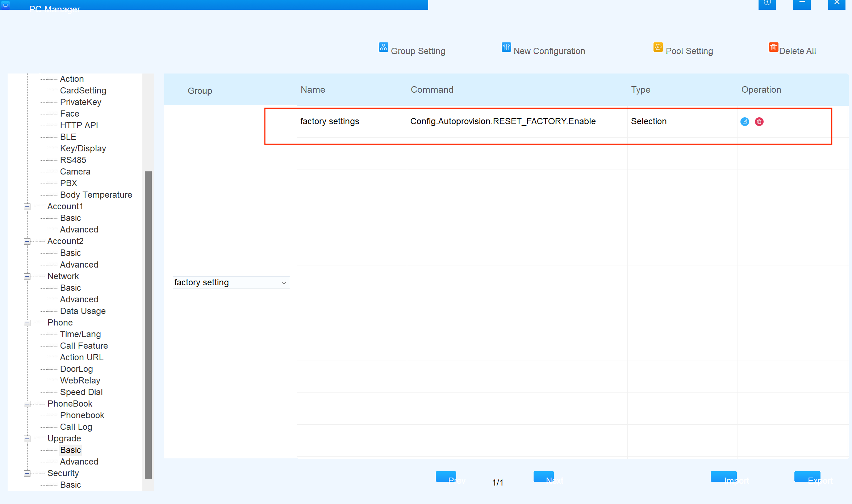
Task: Select PBX in the tree
Action: click(x=68, y=183)
